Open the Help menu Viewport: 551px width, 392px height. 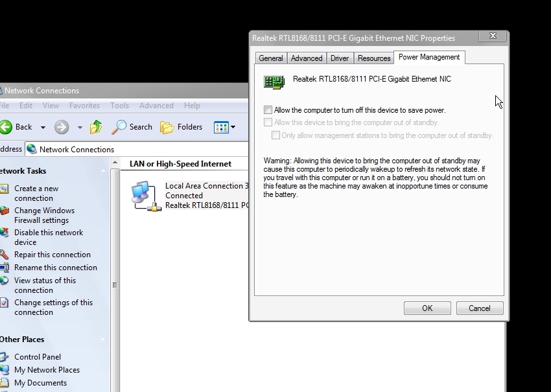click(192, 106)
